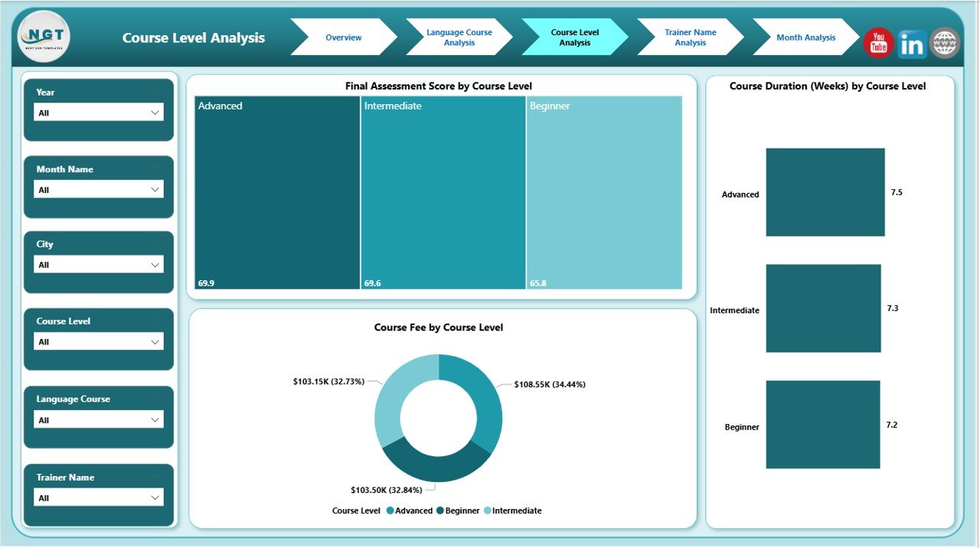Collapse the Year slicer header chevron
The height and width of the screenshot is (548, 980).
158,91
